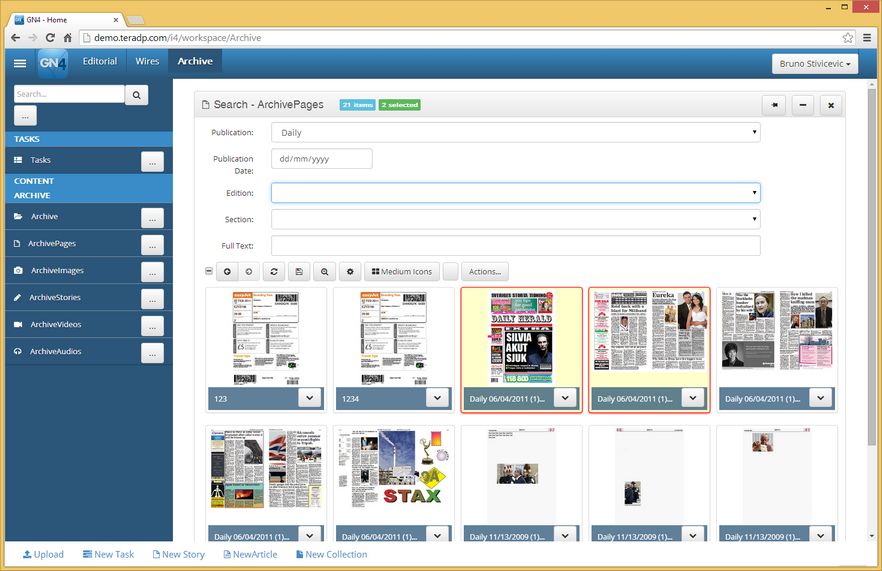The width and height of the screenshot is (882, 571).
Task: Expand the dropdown on item 123
Action: pyautogui.click(x=309, y=398)
